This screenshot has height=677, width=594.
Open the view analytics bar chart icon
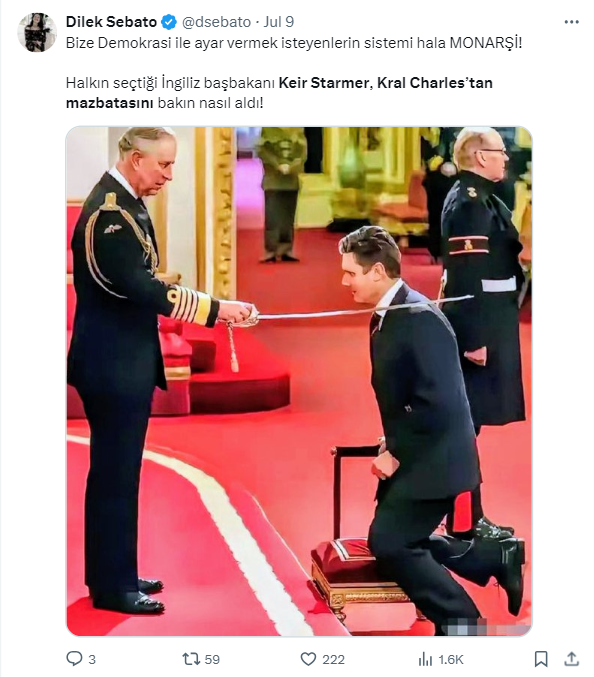click(x=425, y=659)
